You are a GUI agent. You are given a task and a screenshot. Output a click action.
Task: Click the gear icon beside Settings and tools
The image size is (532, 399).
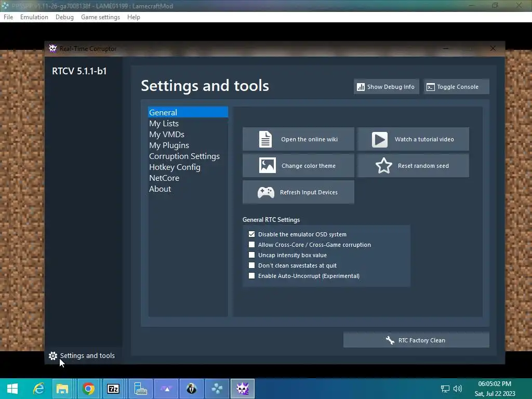pyautogui.click(x=53, y=355)
